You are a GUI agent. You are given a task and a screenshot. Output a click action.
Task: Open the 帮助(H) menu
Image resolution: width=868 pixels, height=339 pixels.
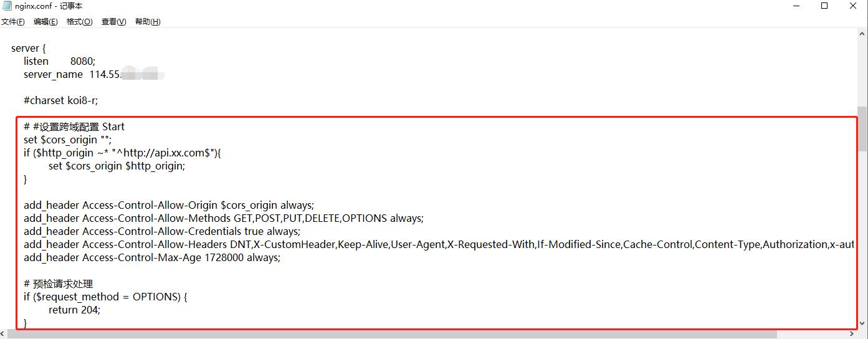point(148,22)
